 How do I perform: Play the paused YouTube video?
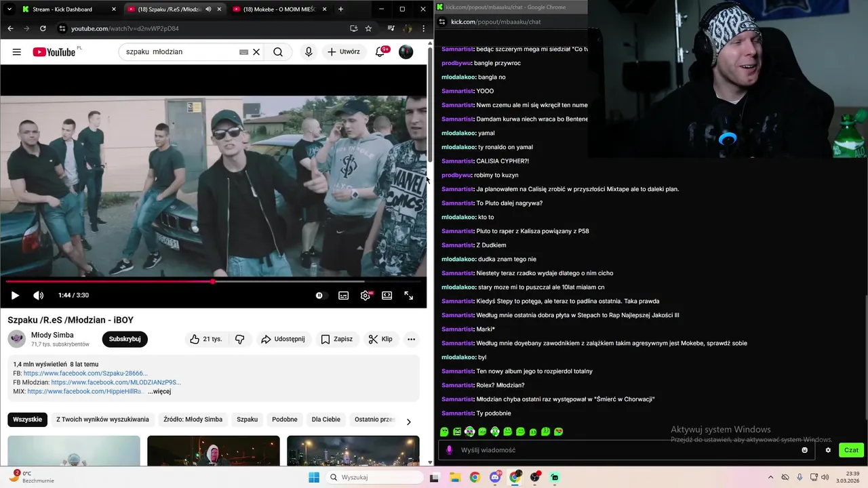click(x=15, y=295)
